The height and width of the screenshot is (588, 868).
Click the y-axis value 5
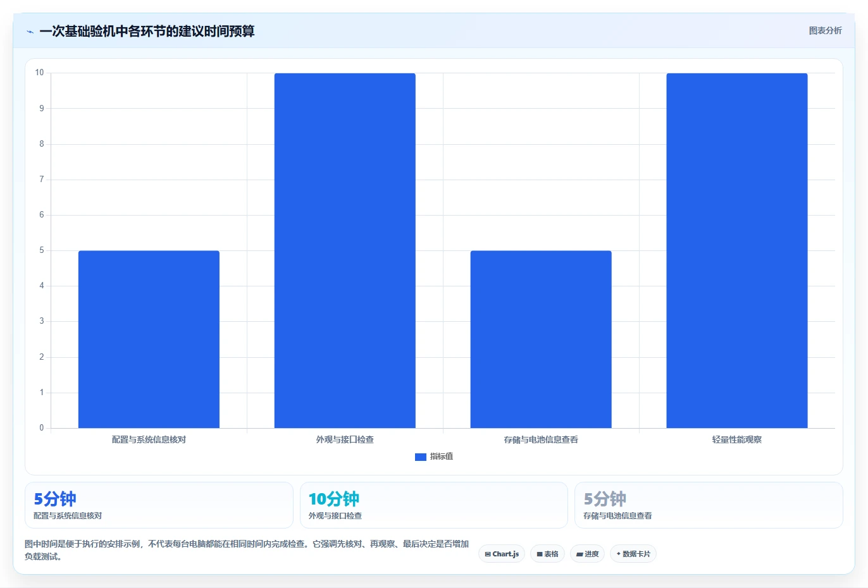[x=42, y=250]
